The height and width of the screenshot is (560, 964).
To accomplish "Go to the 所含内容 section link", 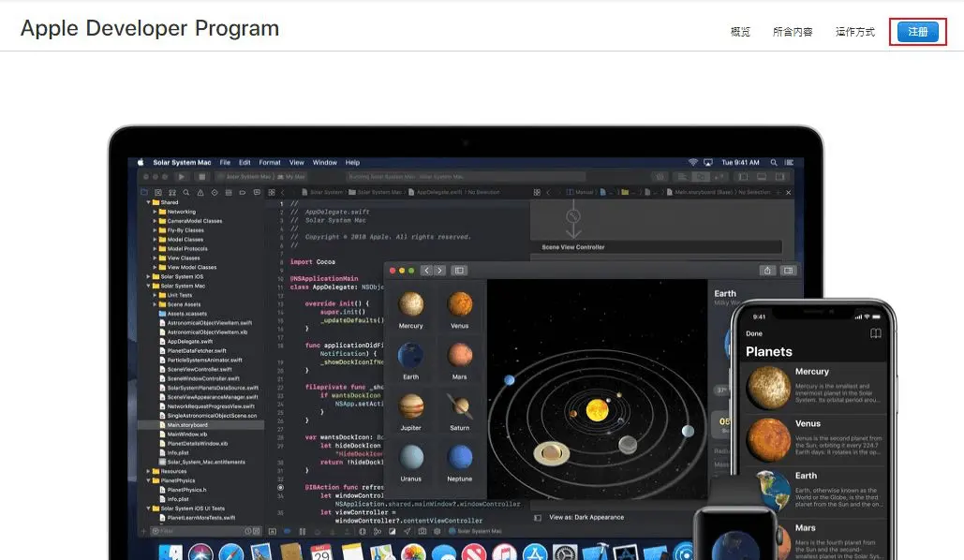I will click(x=793, y=32).
